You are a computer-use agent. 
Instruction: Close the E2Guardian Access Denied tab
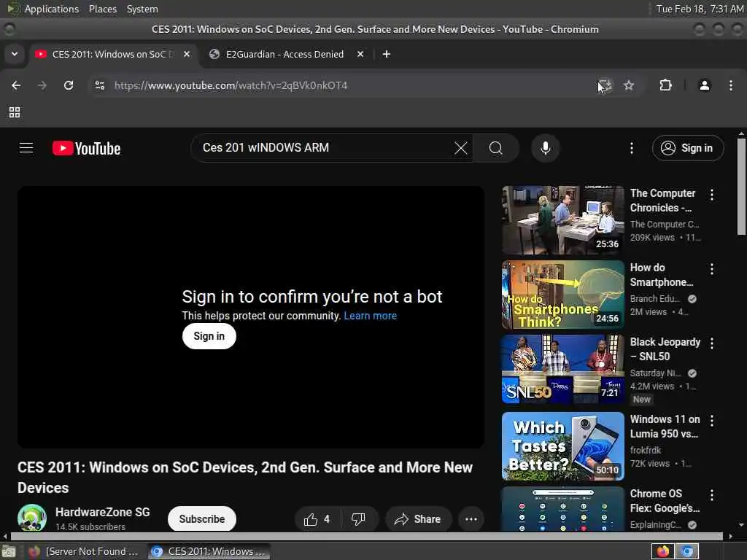(360, 54)
